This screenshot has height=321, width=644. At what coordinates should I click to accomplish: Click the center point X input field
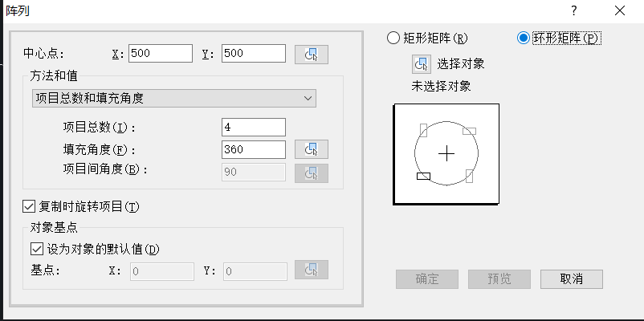160,54
